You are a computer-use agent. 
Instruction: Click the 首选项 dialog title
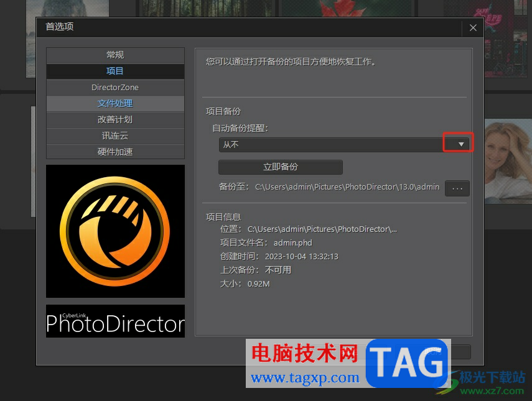tap(60, 27)
